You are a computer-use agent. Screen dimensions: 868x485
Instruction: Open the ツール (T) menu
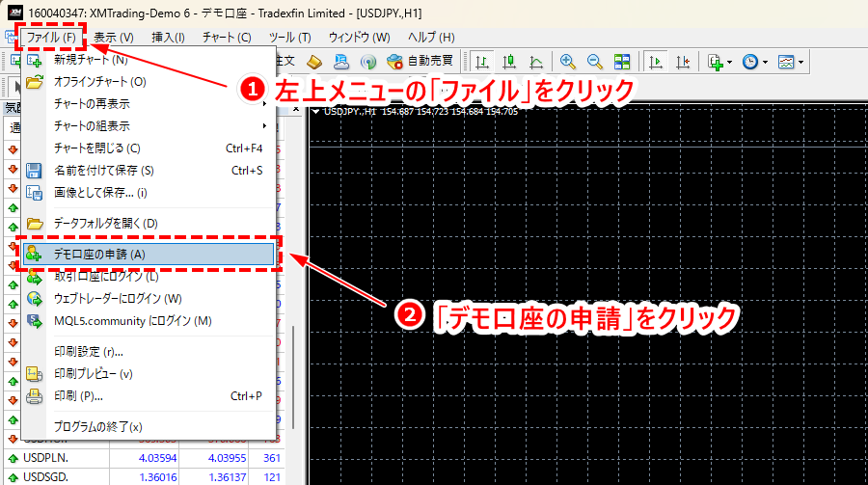click(x=289, y=37)
